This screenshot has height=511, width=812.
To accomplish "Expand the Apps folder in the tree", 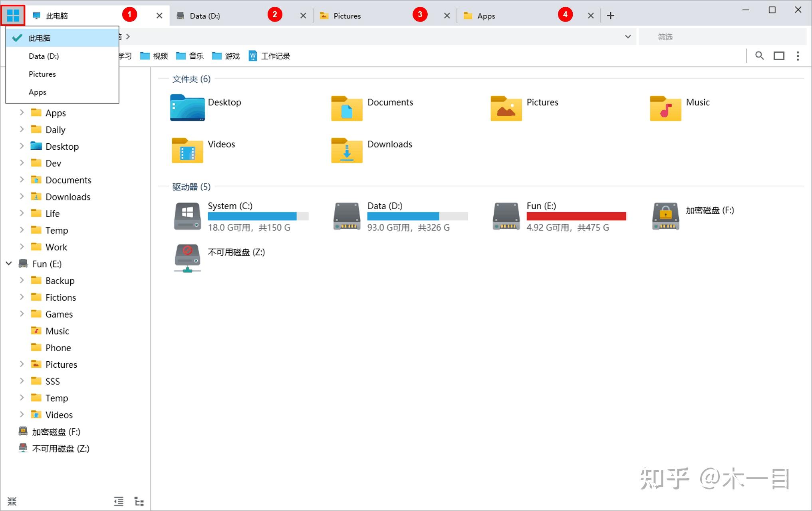I will (x=22, y=113).
